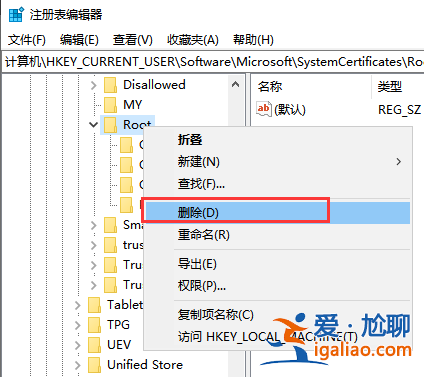The width and height of the screenshot is (424, 377).
Task: Open the 查看(V) menu
Action: pos(133,40)
